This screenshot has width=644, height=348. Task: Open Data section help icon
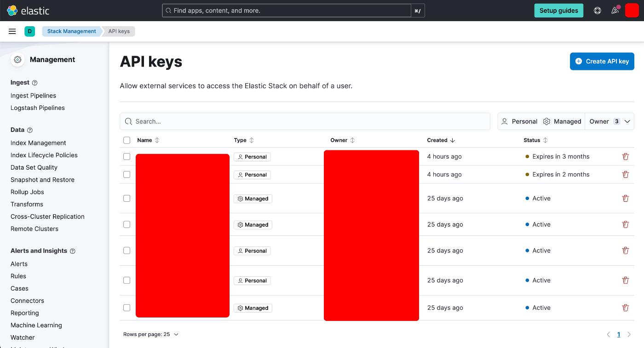pyautogui.click(x=30, y=130)
